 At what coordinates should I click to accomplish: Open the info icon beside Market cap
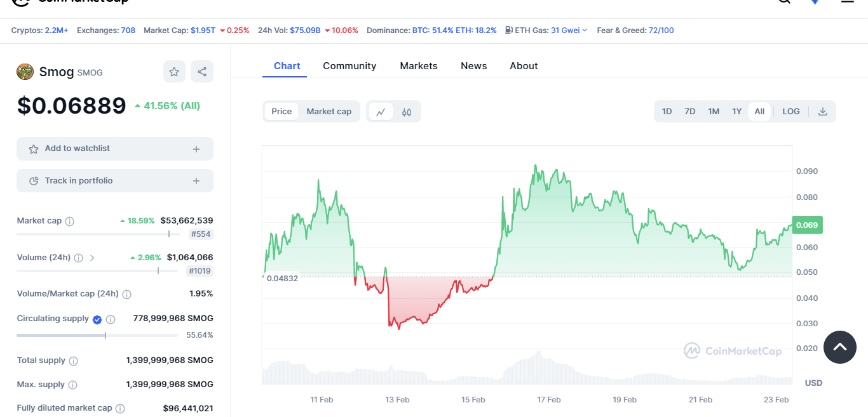(70, 222)
